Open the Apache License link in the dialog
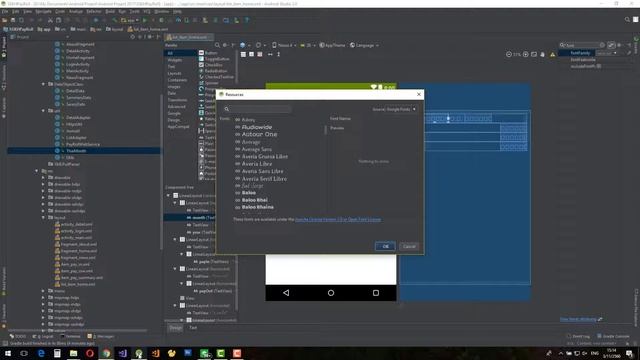640x360 pixels. [338, 220]
